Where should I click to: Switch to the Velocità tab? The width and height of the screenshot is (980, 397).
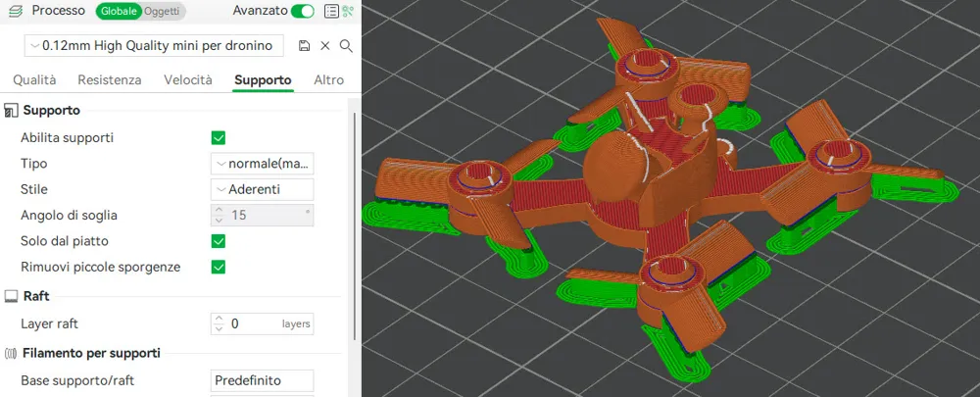[187, 80]
